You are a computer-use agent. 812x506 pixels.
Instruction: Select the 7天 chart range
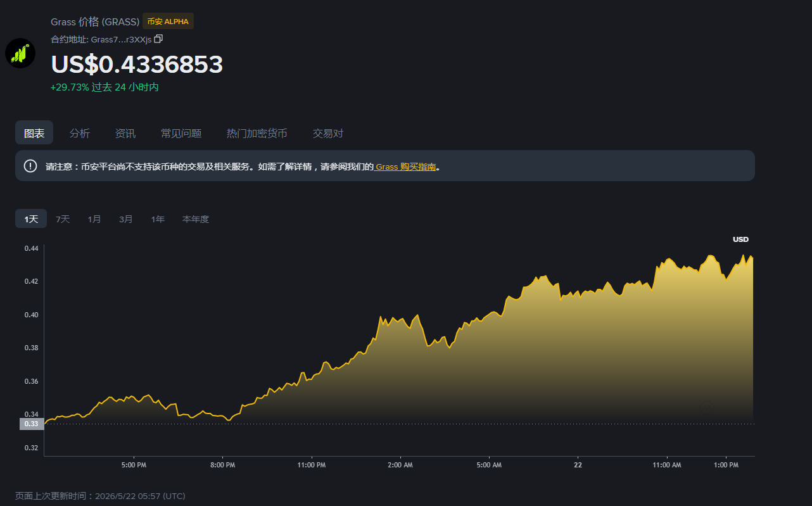(63, 219)
